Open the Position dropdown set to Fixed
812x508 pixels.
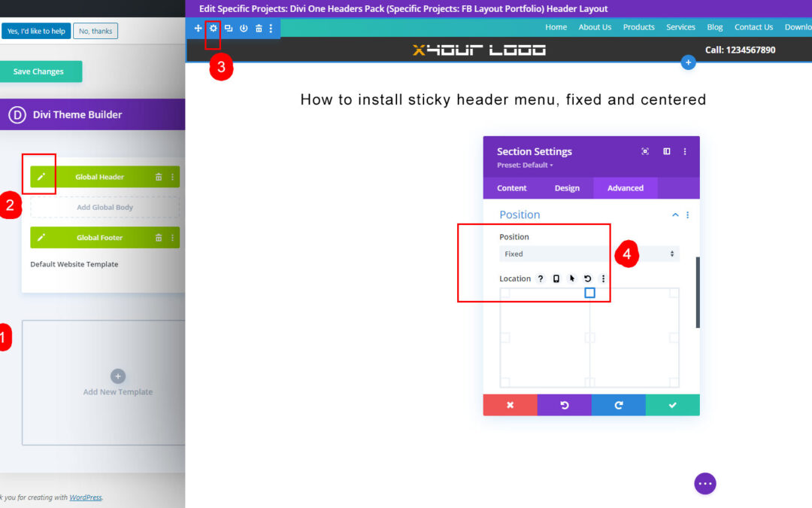pyautogui.click(x=589, y=254)
